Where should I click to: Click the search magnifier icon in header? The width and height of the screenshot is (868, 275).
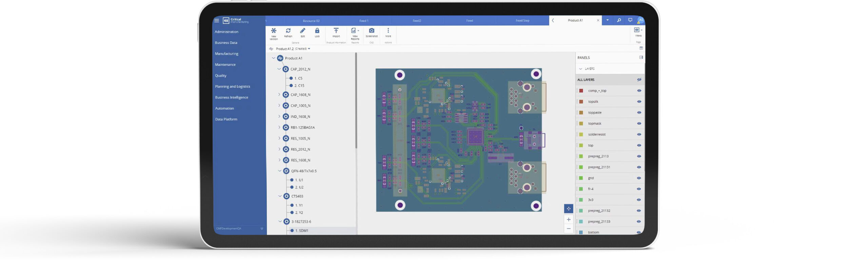618,20
